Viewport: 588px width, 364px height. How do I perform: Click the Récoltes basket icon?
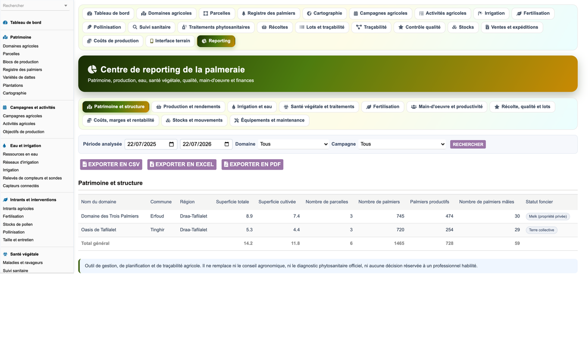[x=265, y=27]
